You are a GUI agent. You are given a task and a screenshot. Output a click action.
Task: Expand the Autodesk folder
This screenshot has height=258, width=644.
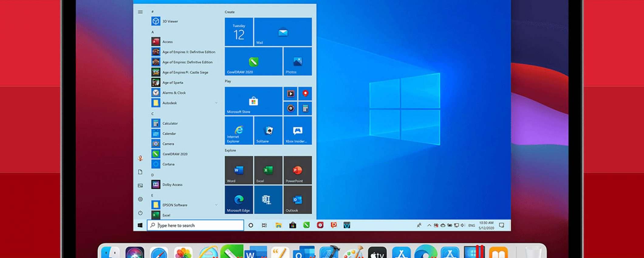[216, 103]
